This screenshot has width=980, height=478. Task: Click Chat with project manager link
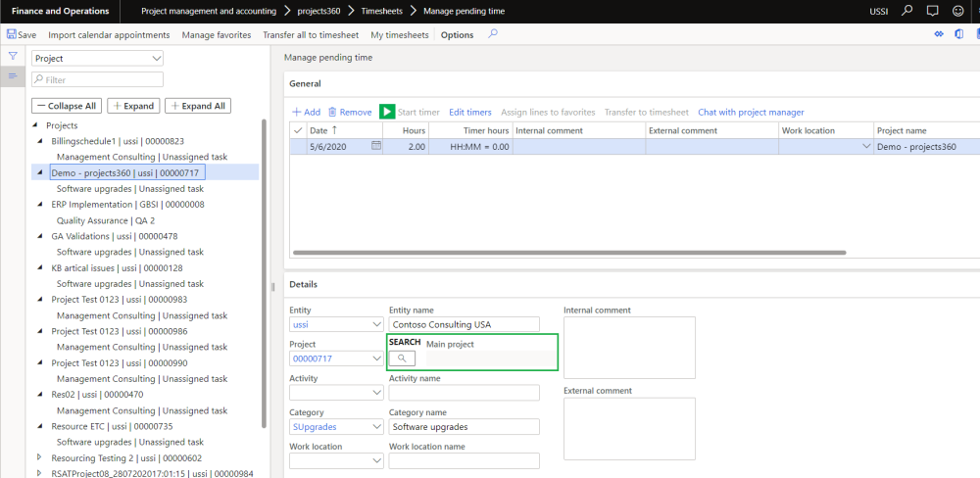(x=751, y=113)
